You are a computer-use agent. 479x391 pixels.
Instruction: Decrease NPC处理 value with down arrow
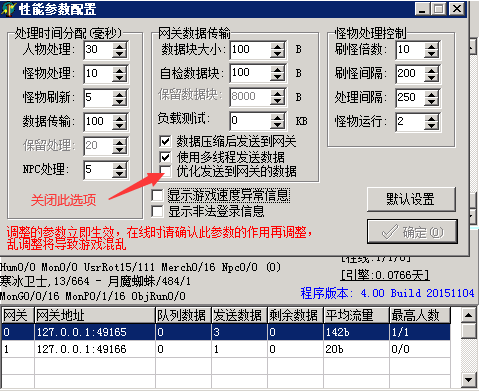click(x=119, y=174)
